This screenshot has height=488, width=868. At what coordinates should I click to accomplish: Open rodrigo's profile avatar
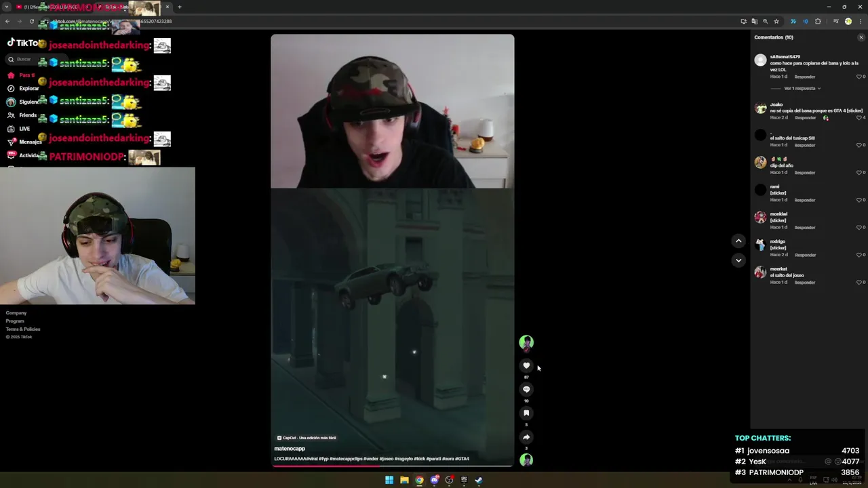click(761, 245)
